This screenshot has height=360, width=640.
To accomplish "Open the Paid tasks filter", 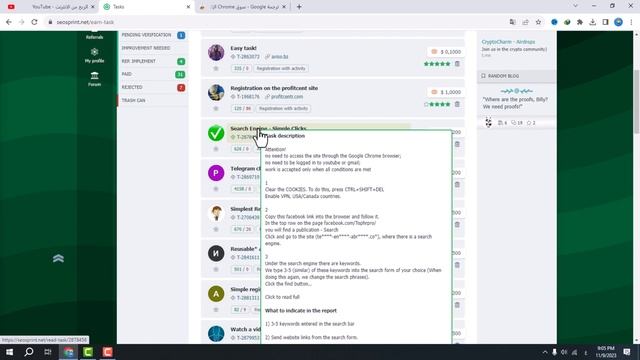I will point(153,74).
